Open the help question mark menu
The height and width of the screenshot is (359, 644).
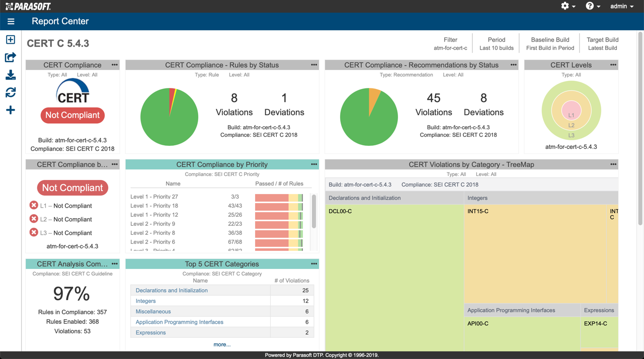click(593, 6)
